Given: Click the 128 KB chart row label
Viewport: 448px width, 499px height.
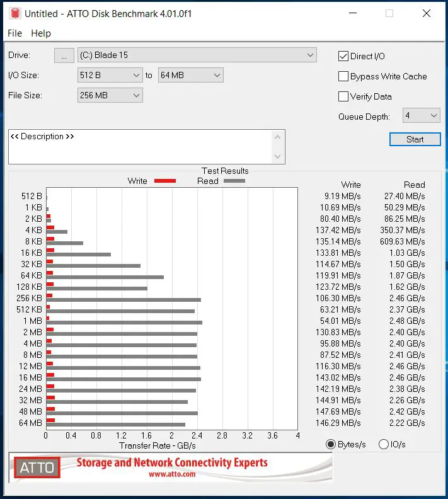Looking at the screenshot, I should (29, 287).
